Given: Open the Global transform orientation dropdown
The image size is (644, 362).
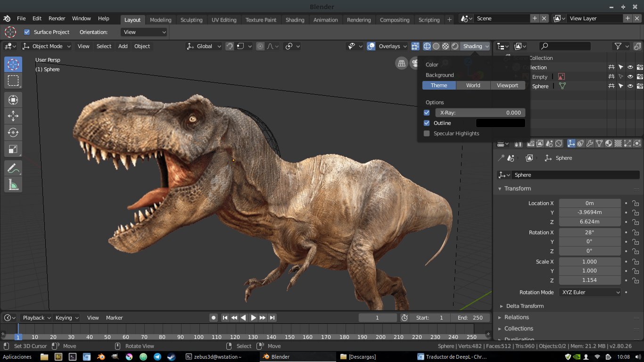Looking at the screenshot, I should pos(204,46).
